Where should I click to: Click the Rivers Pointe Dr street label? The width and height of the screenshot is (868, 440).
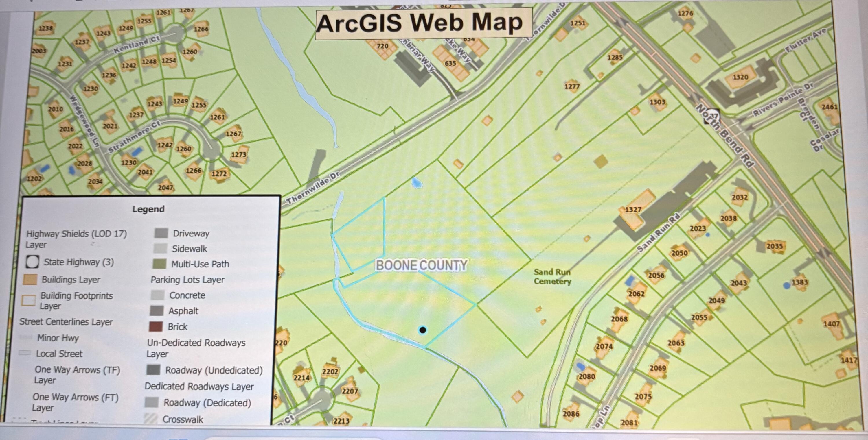tap(784, 100)
